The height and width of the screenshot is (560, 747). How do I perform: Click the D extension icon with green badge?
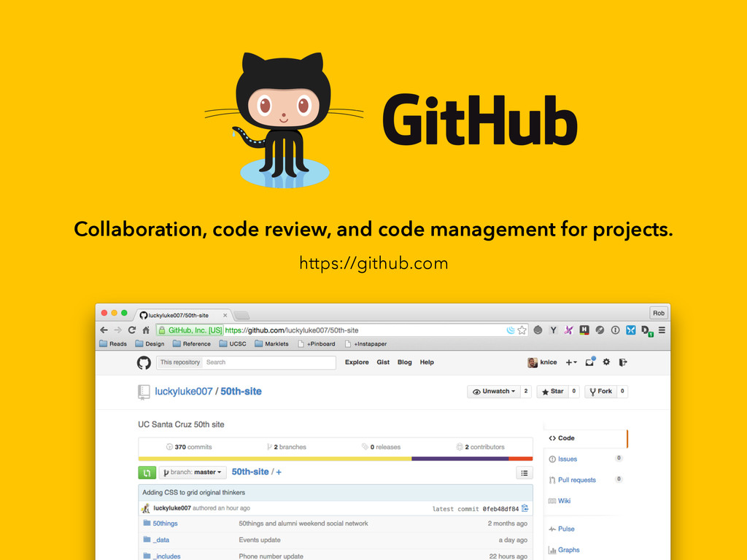[x=647, y=330]
